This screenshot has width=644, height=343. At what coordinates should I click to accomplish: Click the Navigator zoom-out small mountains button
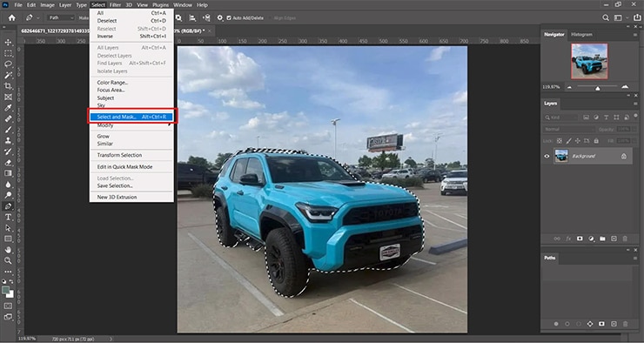[569, 87]
